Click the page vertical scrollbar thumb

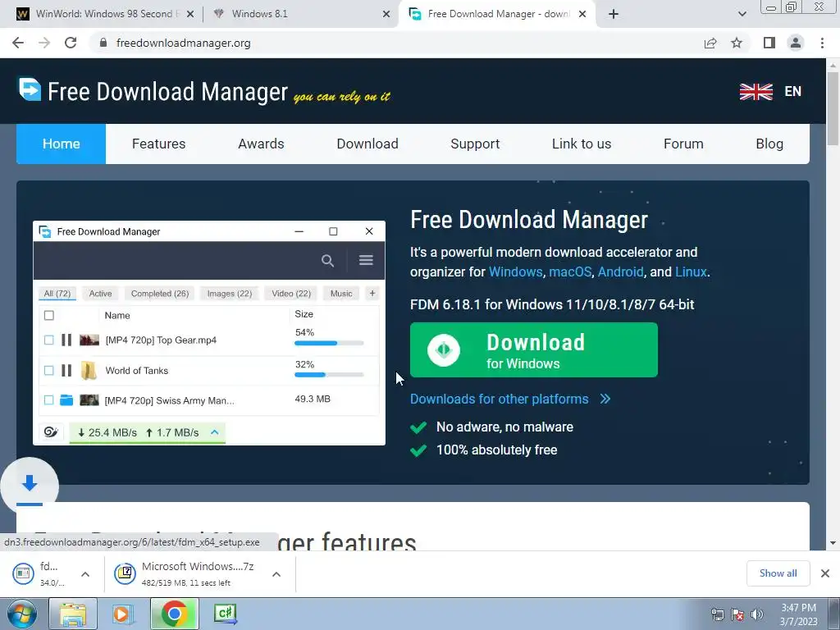pos(833,108)
